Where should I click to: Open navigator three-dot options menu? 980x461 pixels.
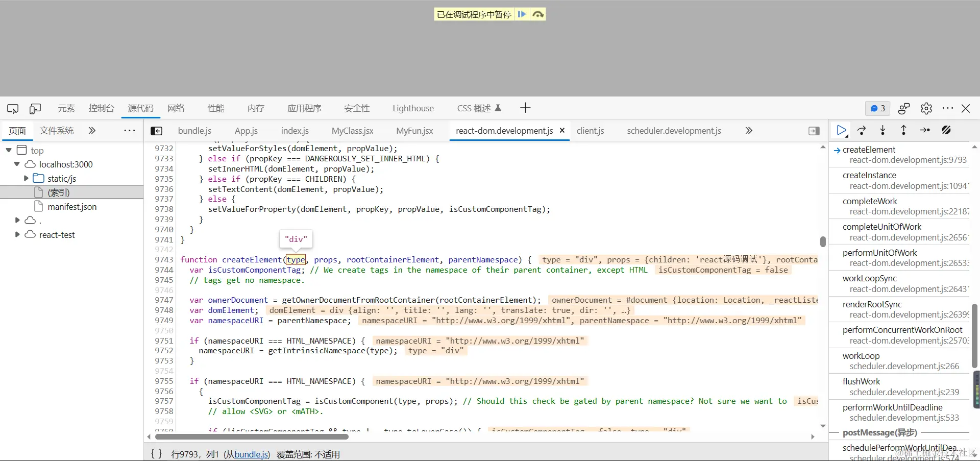pyautogui.click(x=130, y=131)
